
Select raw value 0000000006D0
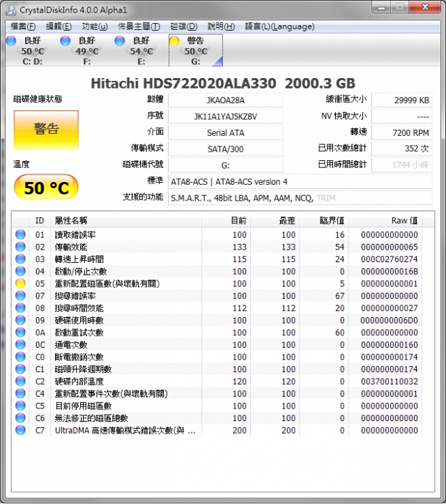[x=389, y=321]
